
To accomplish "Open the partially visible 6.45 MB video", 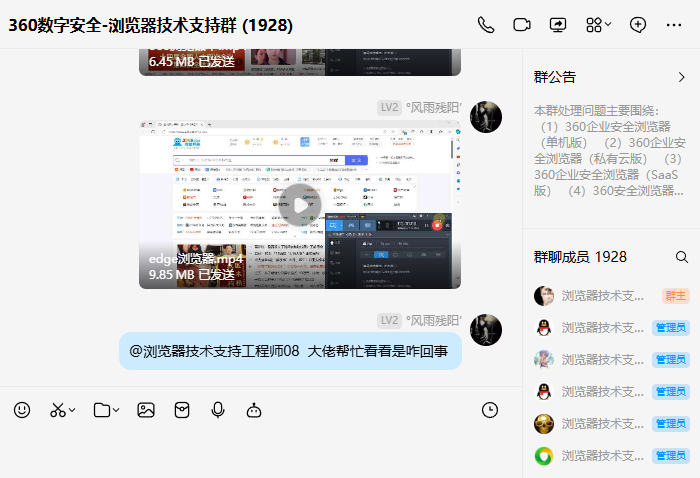I will point(300,62).
